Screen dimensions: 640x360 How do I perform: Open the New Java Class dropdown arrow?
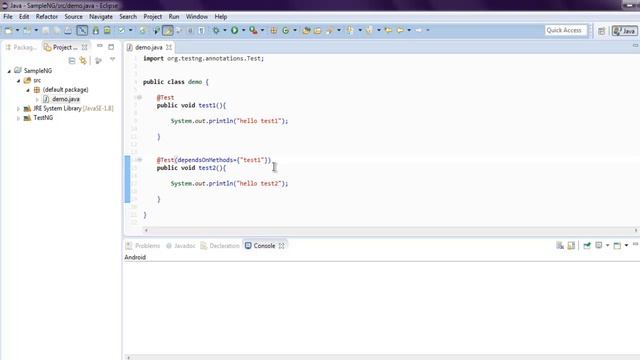pyautogui.click(x=294, y=30)
